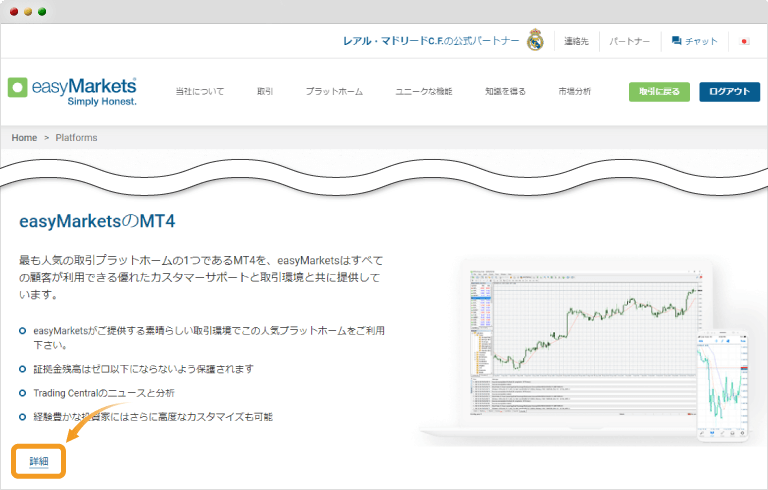Click the easyMarkets logo

click(x=72, y=91)
